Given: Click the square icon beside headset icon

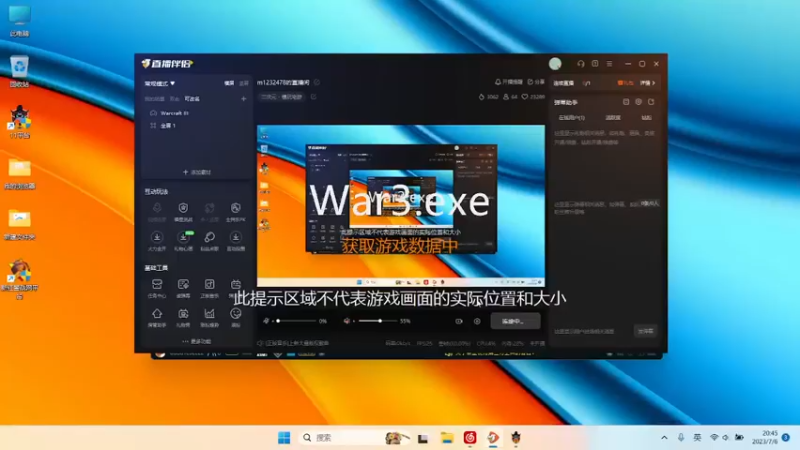Looking at the screenshot, I should pos(595,64).
